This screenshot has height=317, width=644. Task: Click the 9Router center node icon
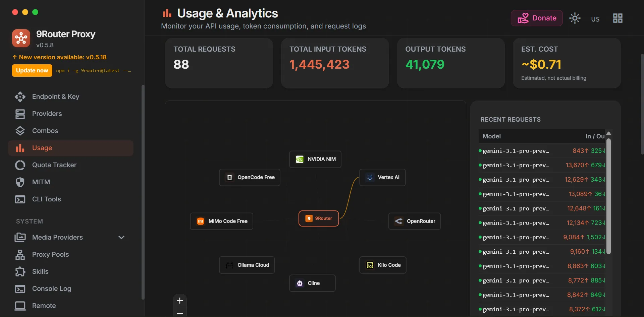309,218
